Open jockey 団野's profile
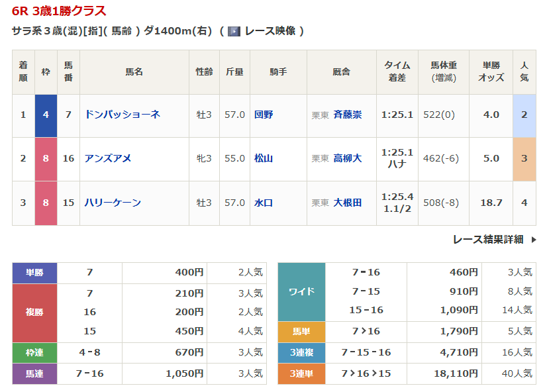547x392 pixels. point(264,115)
